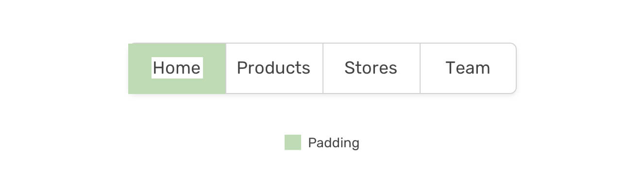Click the Padding legend label text

pos(334,143)
